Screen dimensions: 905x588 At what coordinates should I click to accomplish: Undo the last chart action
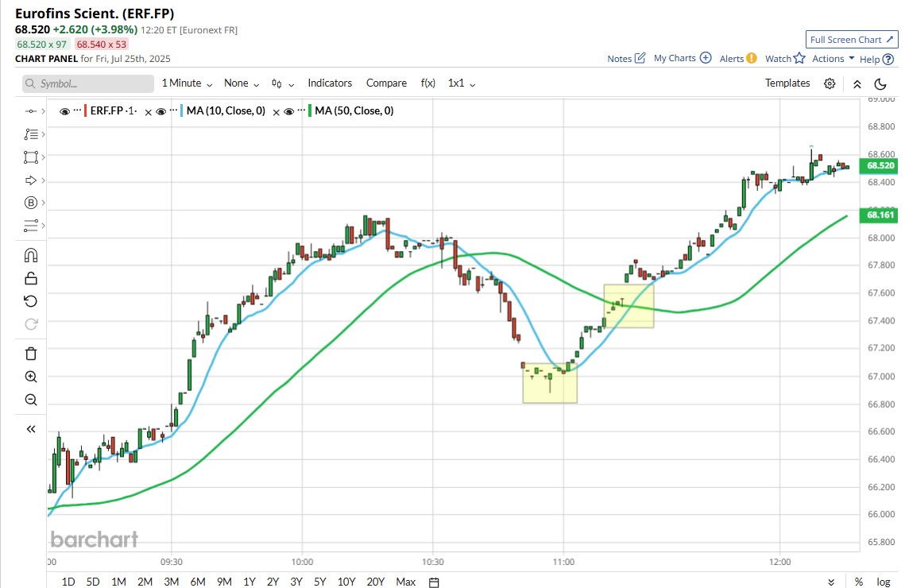(x=31, y=301)
